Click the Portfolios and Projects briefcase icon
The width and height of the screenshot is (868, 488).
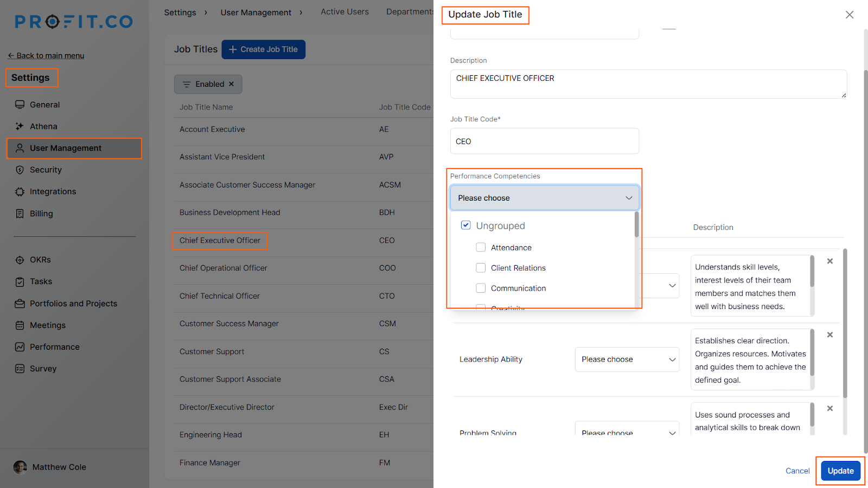pyautogui.click(x=20, y=304)
